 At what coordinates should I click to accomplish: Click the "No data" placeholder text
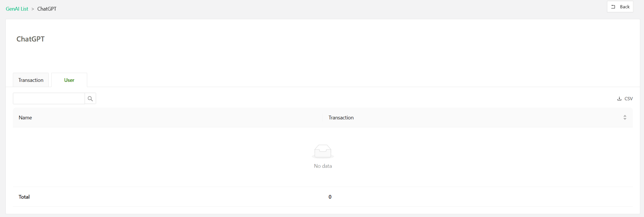coord(323,166)
